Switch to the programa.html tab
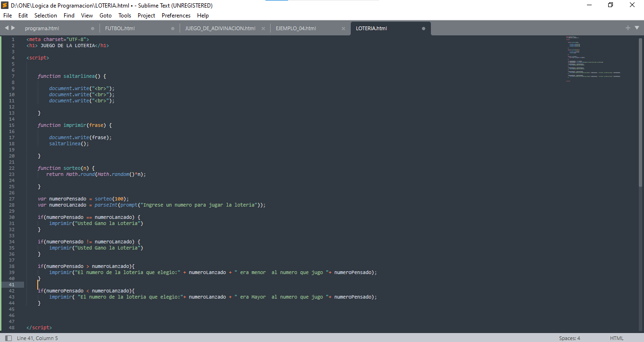 [x=42, y=28]
